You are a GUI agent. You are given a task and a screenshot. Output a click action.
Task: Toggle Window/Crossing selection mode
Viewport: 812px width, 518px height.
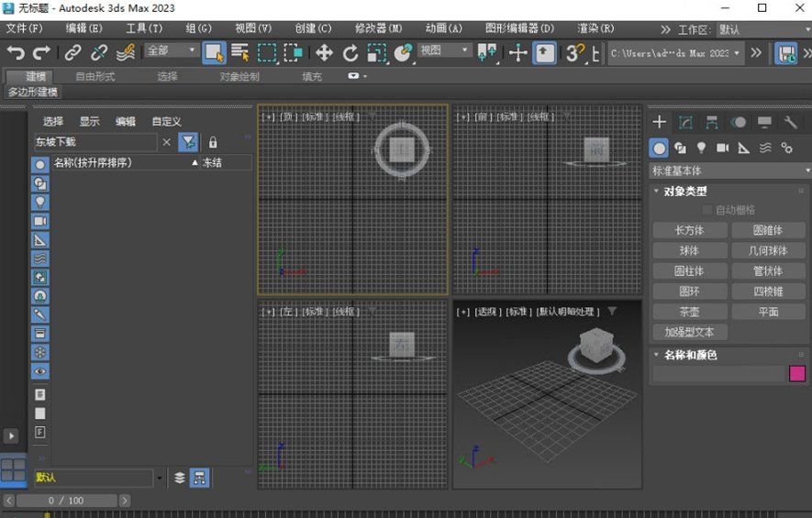[x=293, y=53]
